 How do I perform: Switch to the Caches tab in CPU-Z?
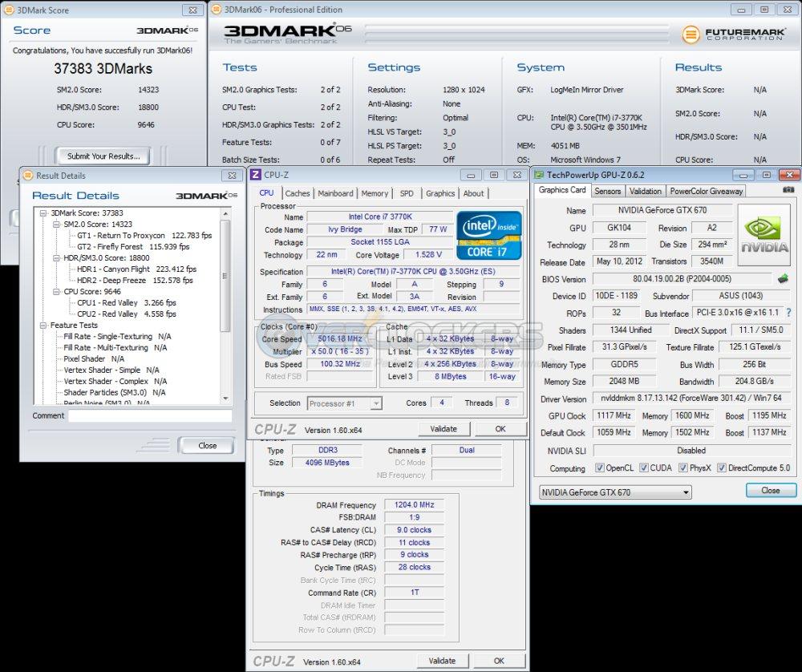tap(298, 193)
